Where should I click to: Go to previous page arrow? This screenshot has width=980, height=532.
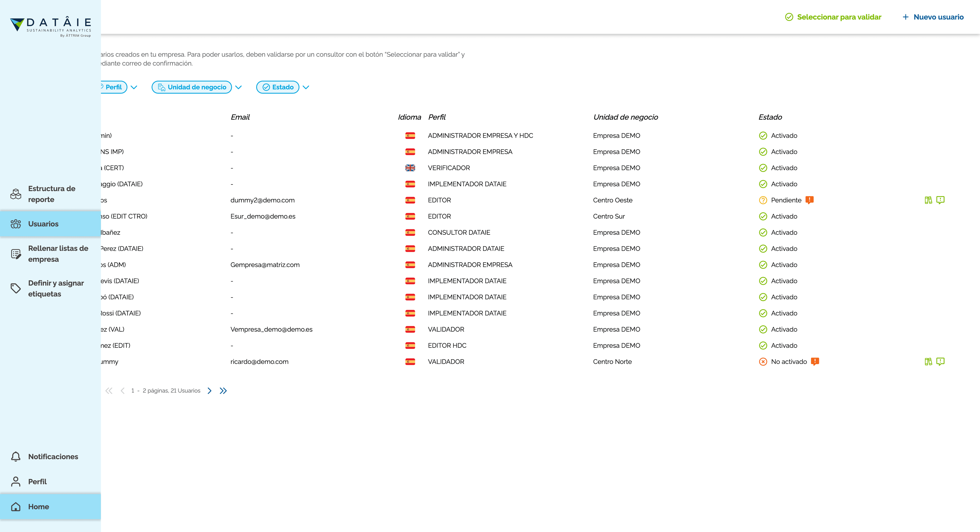[122, 391]
